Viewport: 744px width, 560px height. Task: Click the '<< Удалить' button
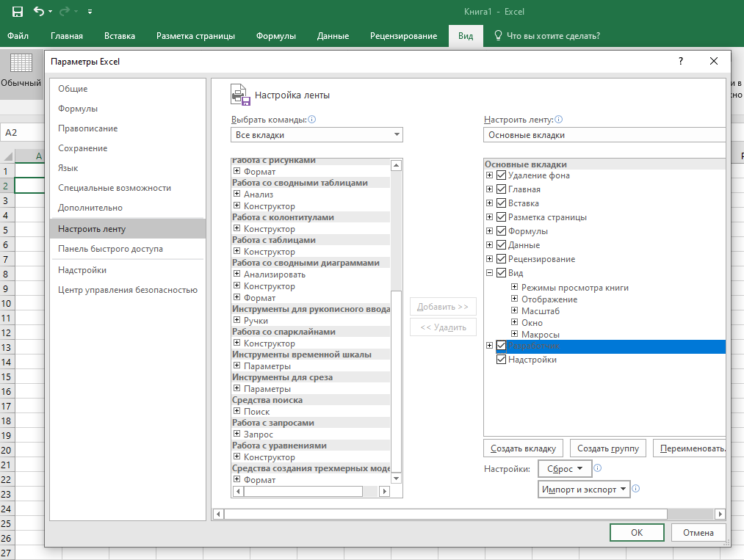click(443, 327)
